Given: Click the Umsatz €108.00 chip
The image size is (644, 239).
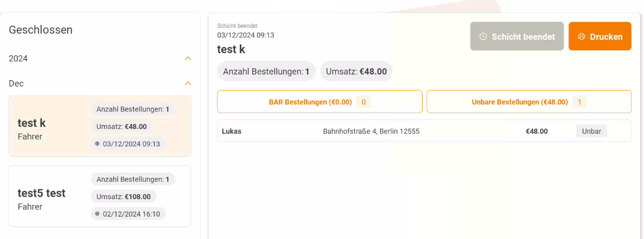Looking at the screenshot, I should click(x=123, y=196).
